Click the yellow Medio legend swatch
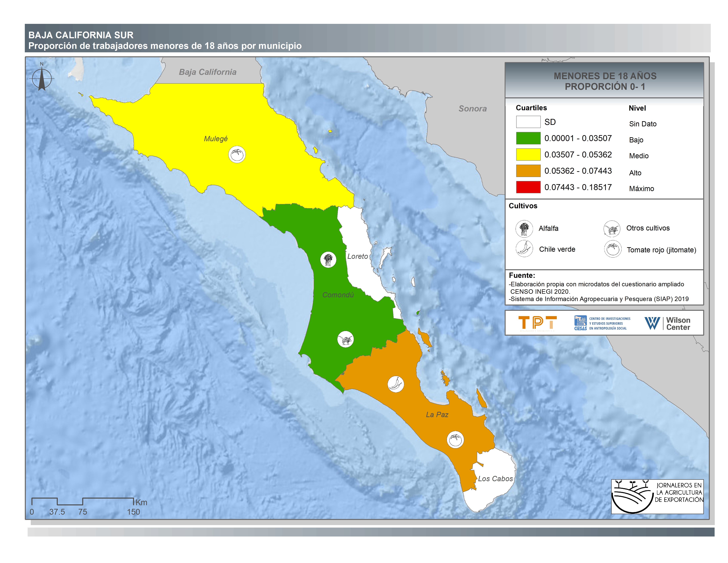This screenshot has height=563, width=728. pyautogui.click(x=528, y=154)
